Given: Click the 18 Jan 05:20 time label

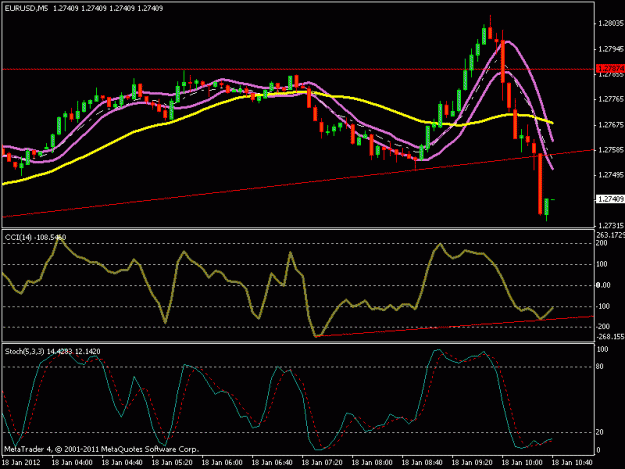Looking at the screenshot, I should (x=172, y=463).
